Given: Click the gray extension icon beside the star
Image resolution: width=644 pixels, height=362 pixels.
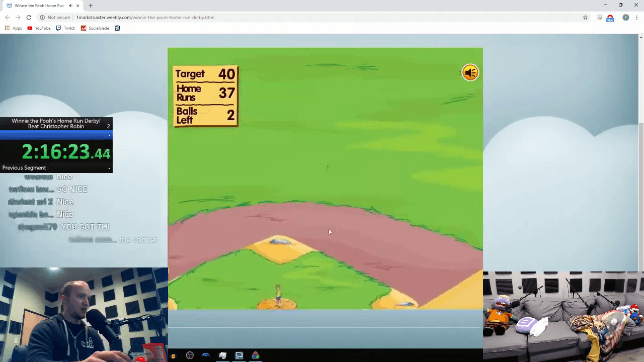Looking at the screenshot, I should pyautogui.click(x=599, y=17).
